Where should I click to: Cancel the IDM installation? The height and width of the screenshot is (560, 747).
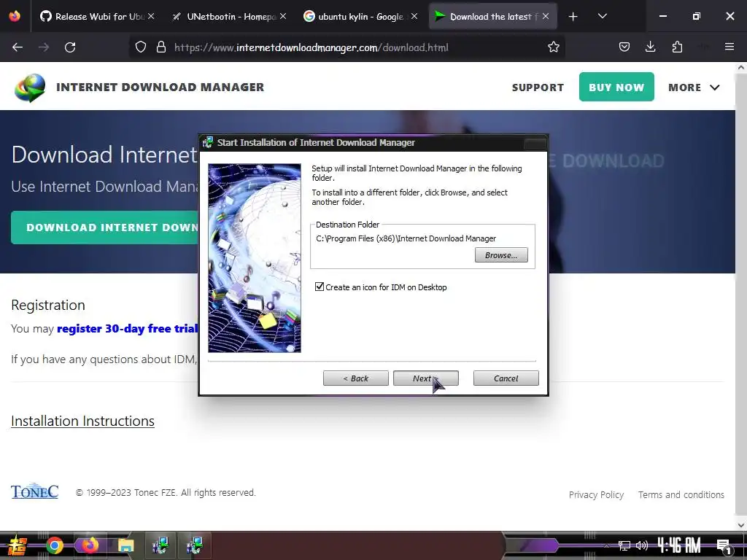[506, 378]
